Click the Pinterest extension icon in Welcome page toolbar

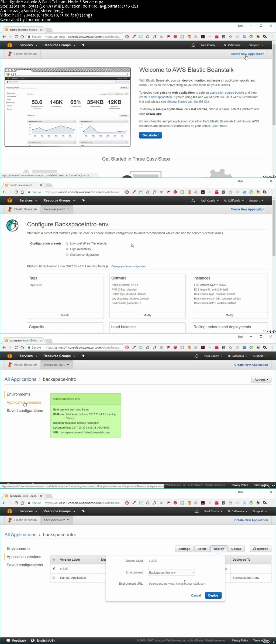click(x=175, y=37)
